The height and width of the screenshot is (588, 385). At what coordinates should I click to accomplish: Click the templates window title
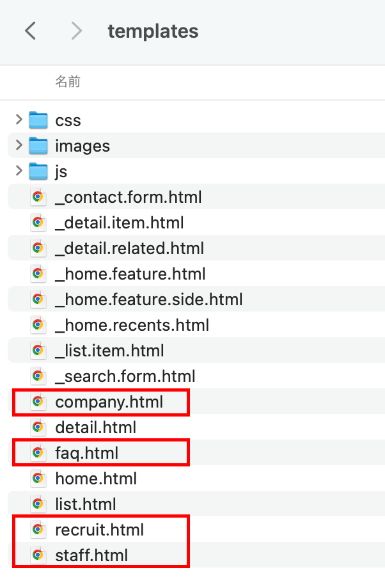click(153, 31)
